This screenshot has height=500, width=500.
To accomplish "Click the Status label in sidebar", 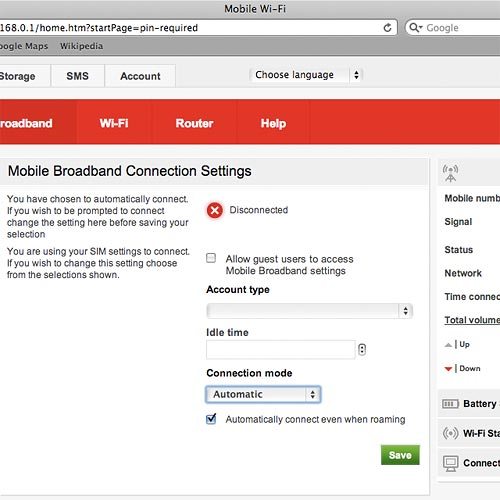I will (x=459, y=250).
